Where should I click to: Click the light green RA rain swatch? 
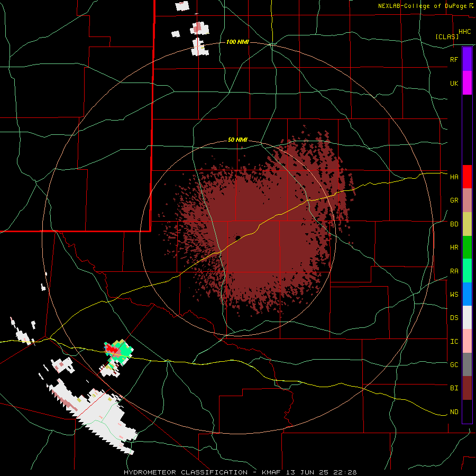click(467, 271)
